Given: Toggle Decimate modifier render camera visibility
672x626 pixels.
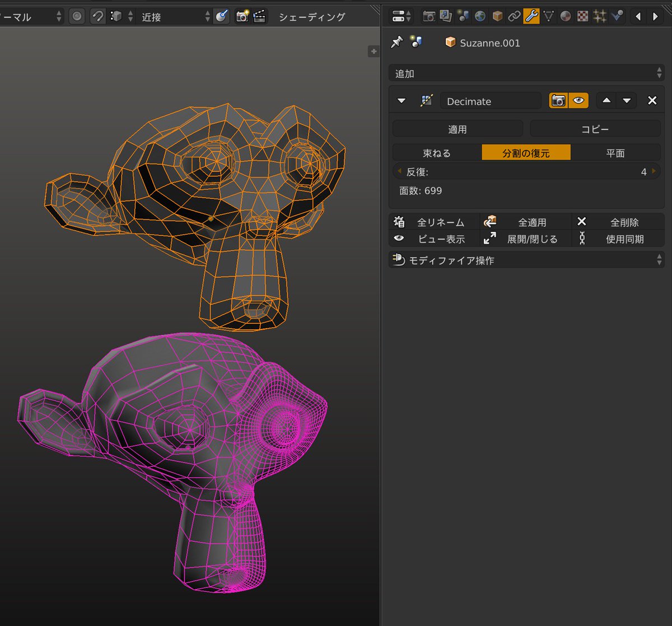Looking at the screenshot, I should click(x=558, y=101).
